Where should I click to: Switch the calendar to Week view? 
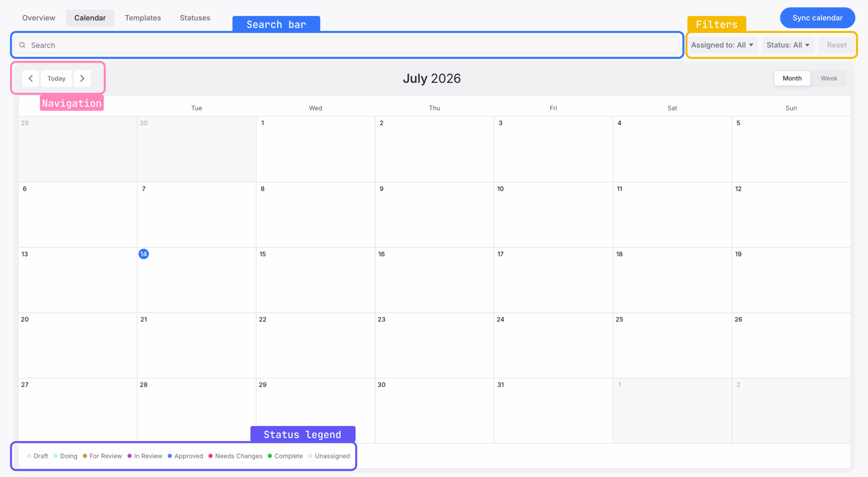coord(829,78)
